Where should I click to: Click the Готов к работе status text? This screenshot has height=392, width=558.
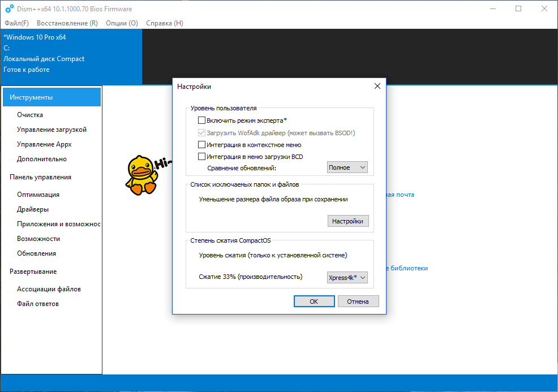(27, 70)
